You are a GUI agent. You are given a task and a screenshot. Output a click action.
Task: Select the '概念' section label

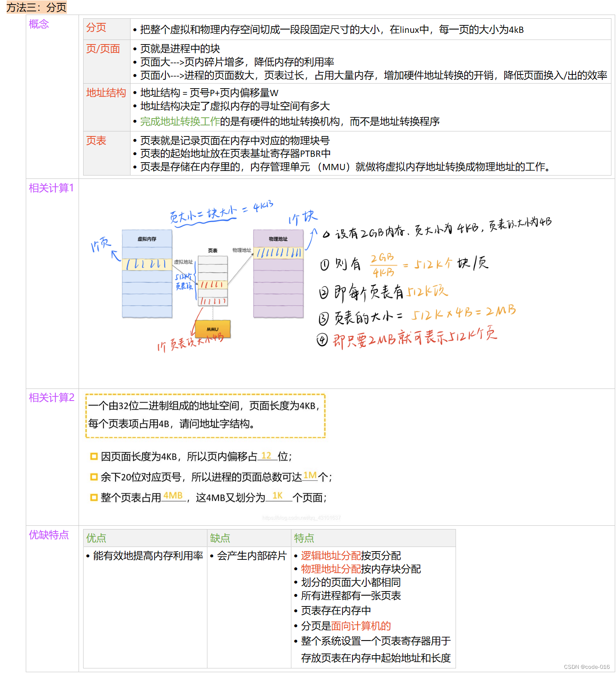[x=39, y=24]
